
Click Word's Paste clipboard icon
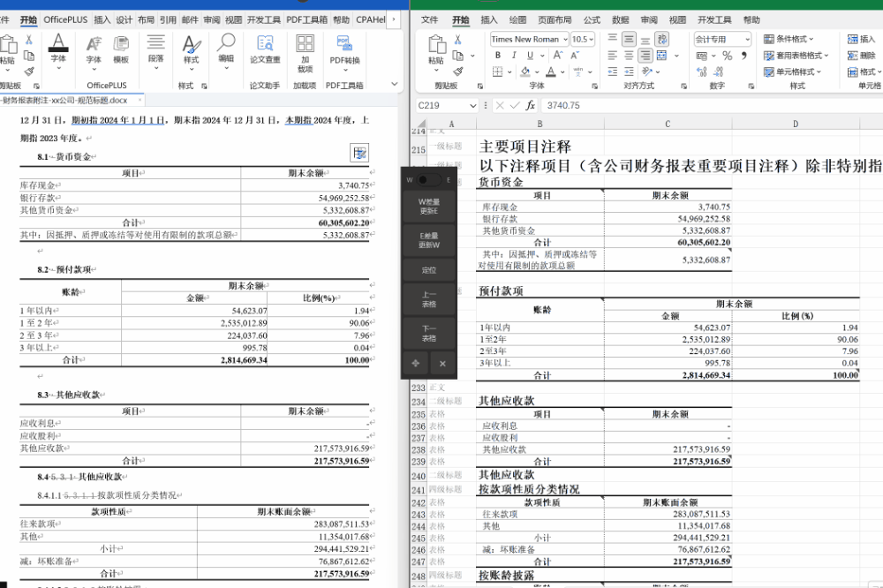[x=8, y=44]
